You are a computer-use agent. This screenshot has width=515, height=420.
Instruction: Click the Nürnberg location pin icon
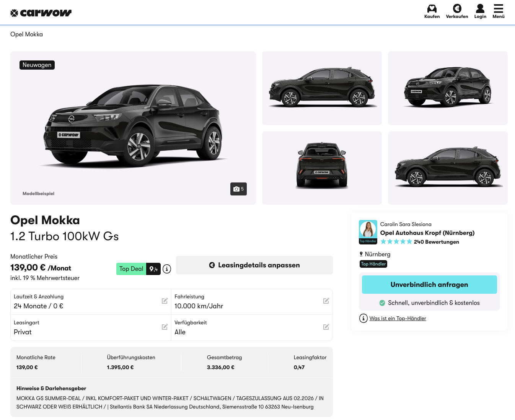tap(361, 254)
